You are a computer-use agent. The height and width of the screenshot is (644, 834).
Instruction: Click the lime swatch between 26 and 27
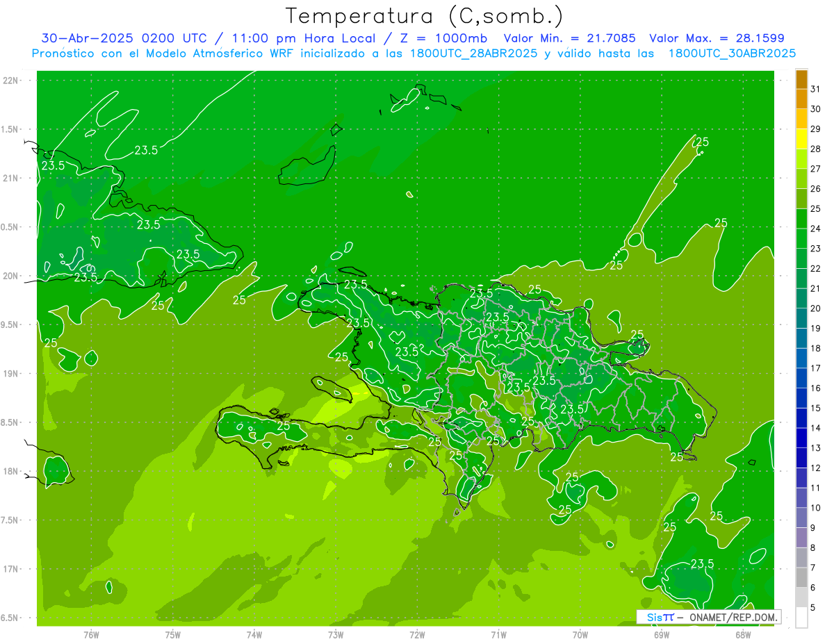click(x=801, y=179)
